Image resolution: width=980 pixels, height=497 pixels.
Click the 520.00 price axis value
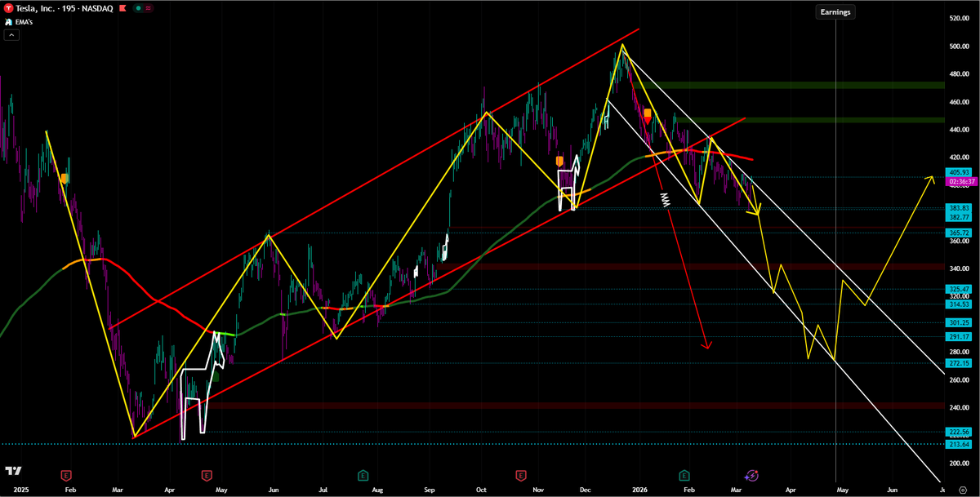tap(959, 18)
